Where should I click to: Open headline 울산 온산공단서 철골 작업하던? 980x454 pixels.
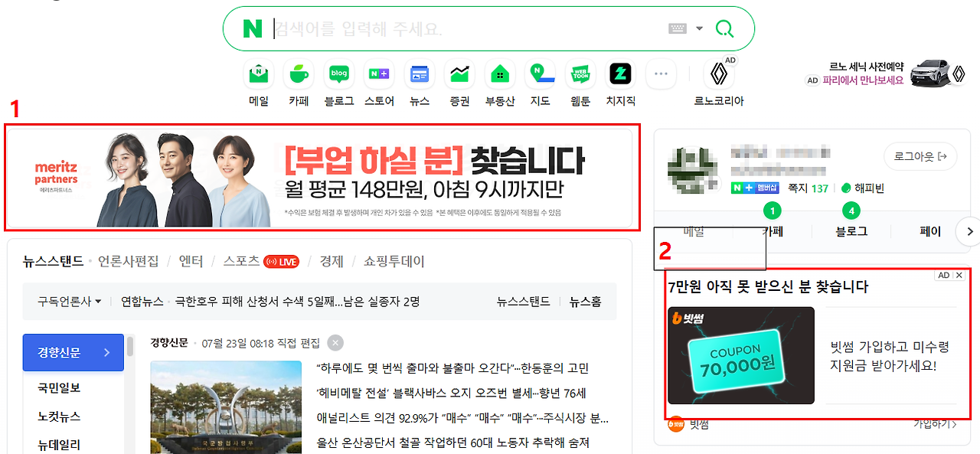tap(452, 443)
